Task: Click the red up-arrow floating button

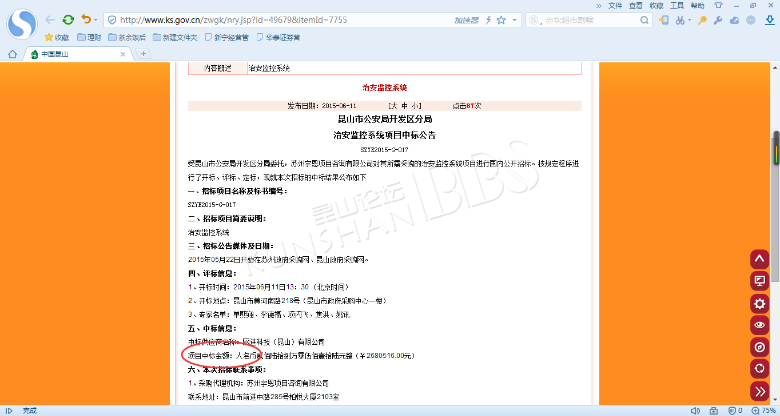Action: pos(760,259)
